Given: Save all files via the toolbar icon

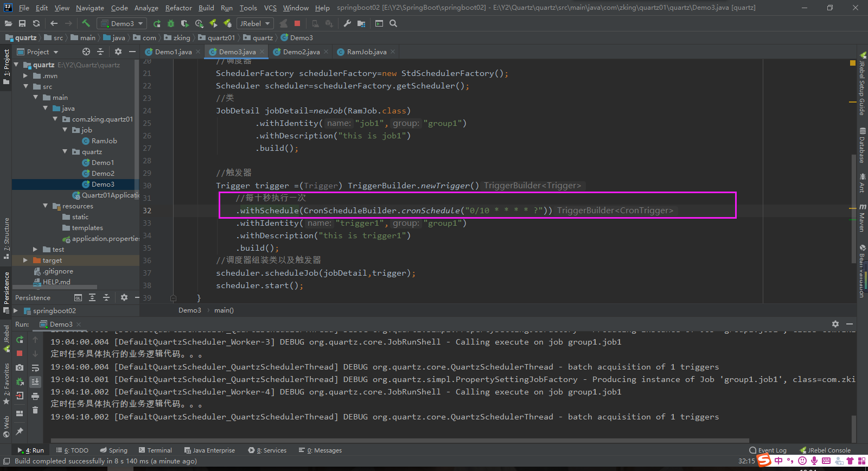Looking at the screenshot, I should point(22,23).
